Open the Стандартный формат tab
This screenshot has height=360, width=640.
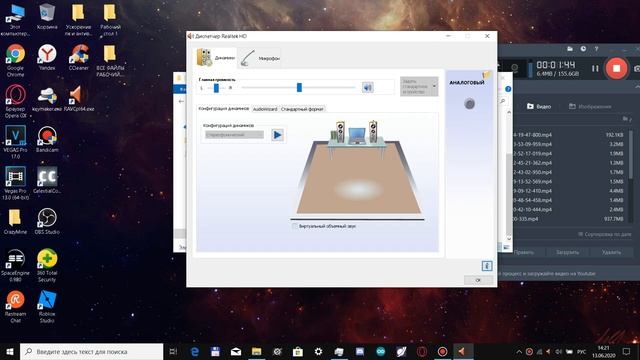click(x=302, y=109)
